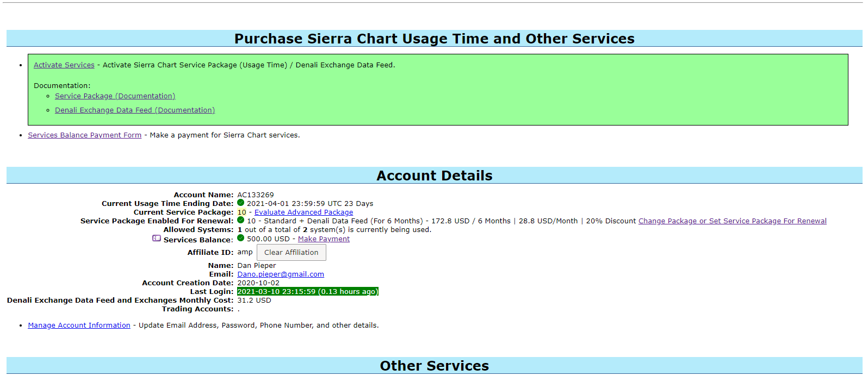
Task: Click the Allowed Systems usage text
Action: click(334, 229)
